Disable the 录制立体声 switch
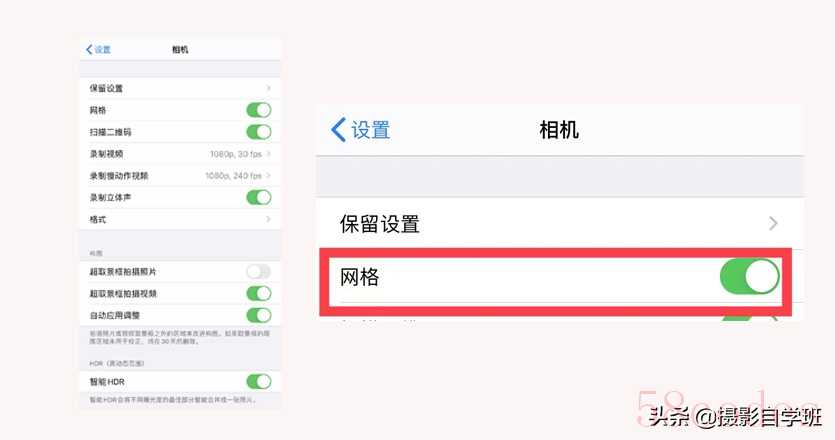 pyautogui.click(x=259, y=197)
